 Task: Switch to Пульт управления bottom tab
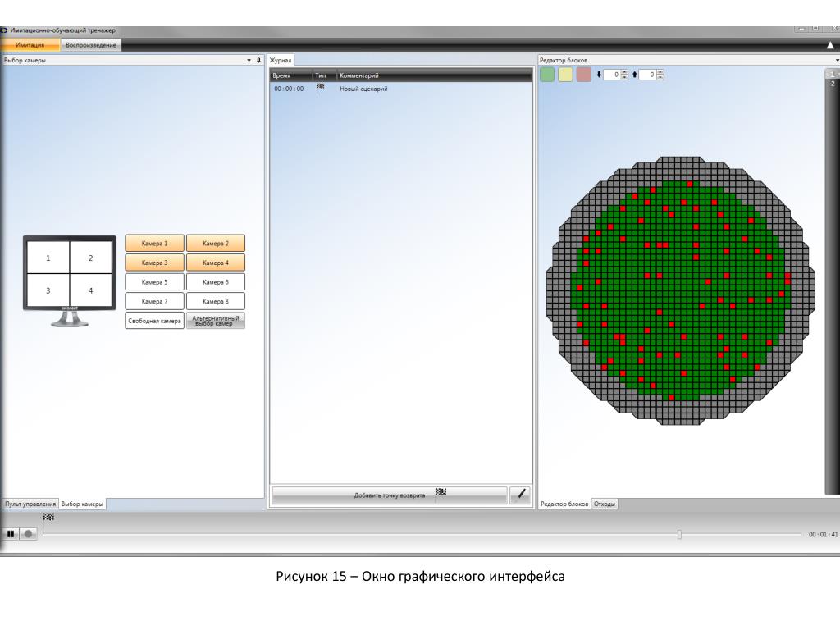(x=30, y=504)
